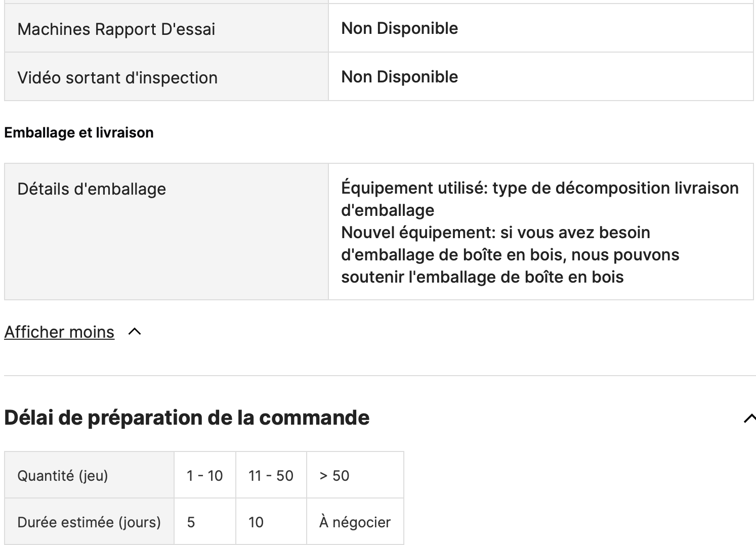756x545 pixels.
Task: Click the packaging description starting 'Équipement utilisé'
Action: (539, 188)
